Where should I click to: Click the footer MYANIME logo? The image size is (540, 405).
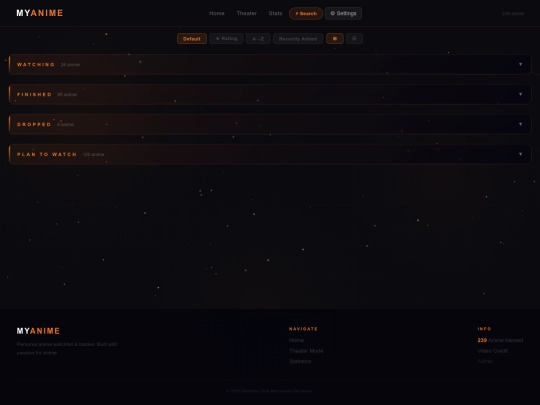point(38,331)
